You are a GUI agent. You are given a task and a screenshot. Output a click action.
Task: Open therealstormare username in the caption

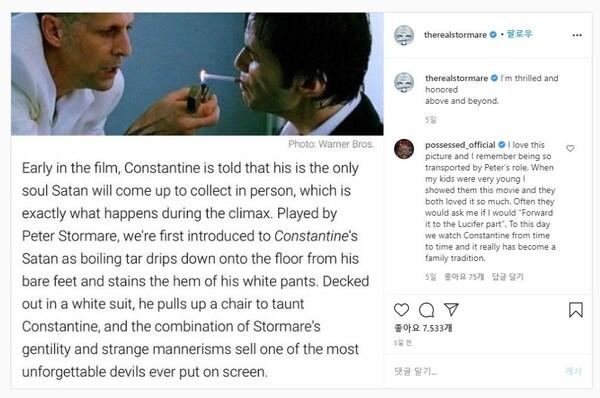457,78
